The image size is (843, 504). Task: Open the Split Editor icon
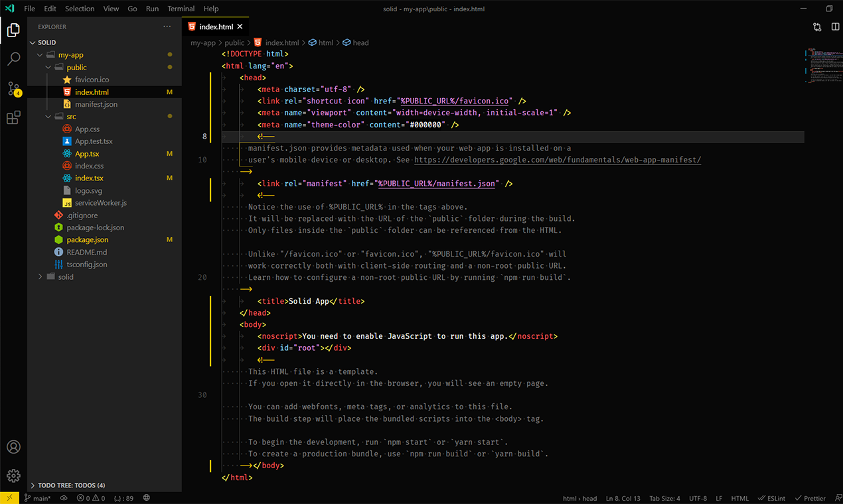(x=835, y=26)
